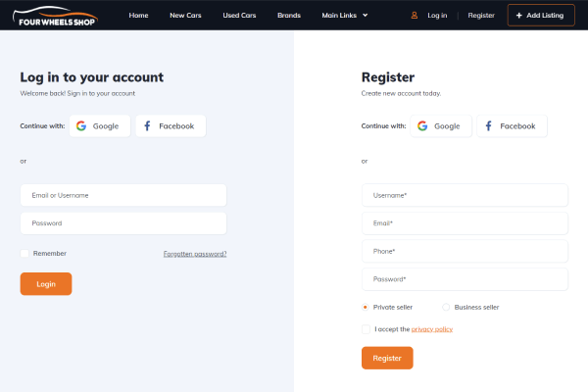Open the Brands menu item
Viewport: 588px width, 392px height.
[289, 16]
